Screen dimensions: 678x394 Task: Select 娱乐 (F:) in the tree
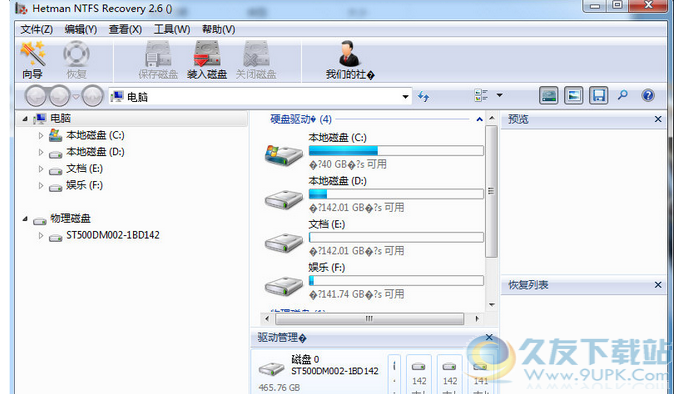[x=84, y=185]
